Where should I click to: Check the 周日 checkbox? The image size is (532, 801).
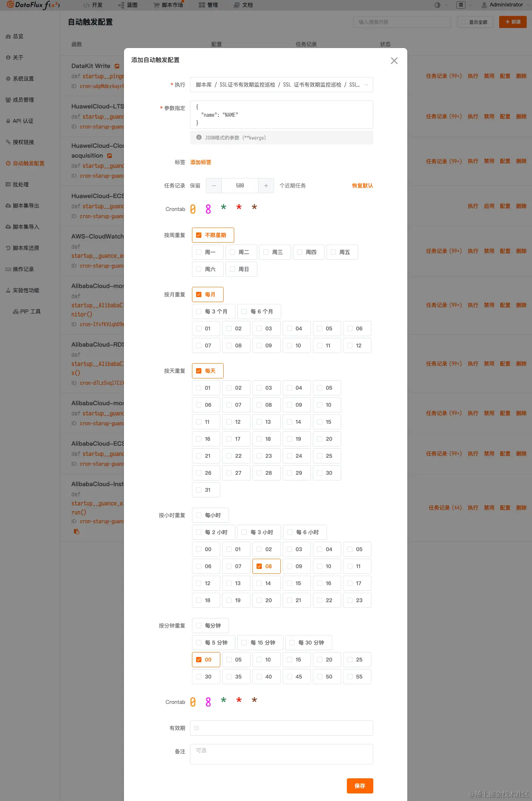pos(241,269)
